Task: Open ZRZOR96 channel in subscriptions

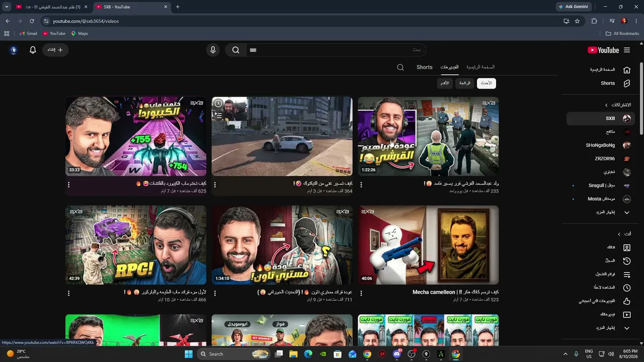Action: [601, 159]
